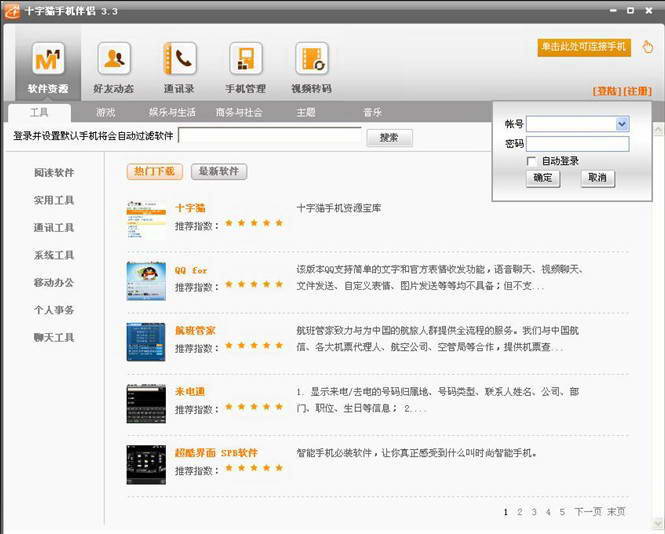Screen dimensions: 665x534
Task: Open the 移动办公 category
Action: coord(54,282)
